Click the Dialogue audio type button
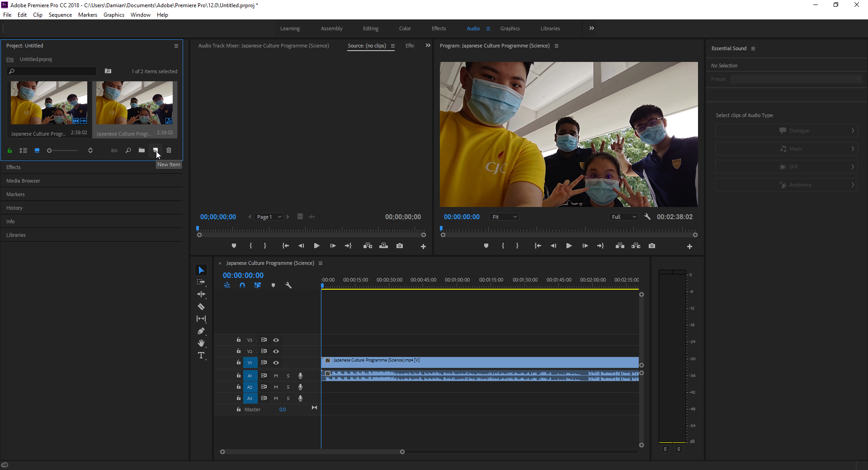868x470 pixels. pyautogui.click(x=786, y=131)
